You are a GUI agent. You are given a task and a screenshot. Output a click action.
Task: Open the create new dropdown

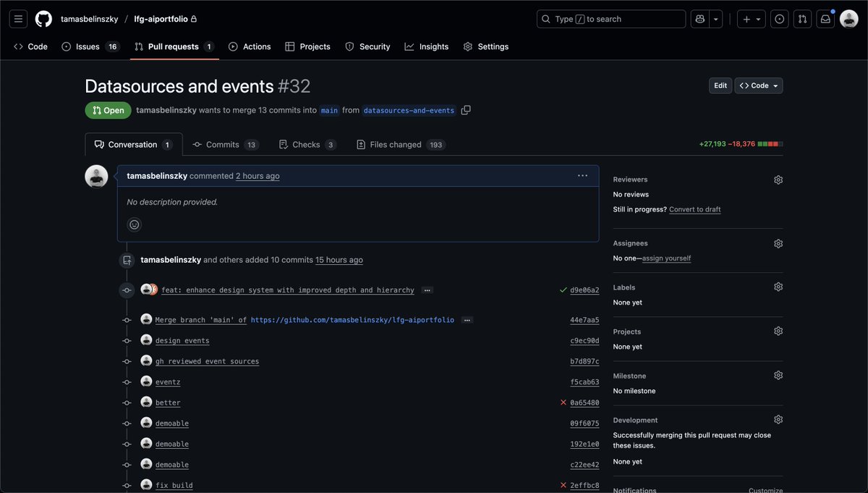(x=751, y=18)
